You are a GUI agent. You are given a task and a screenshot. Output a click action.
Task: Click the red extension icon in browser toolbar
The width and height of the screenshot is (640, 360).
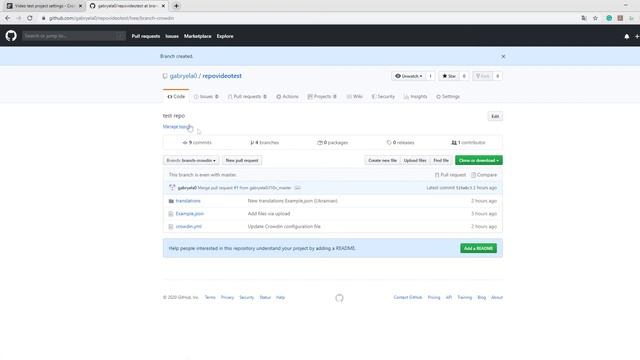pyautogui.click(x=620, y=18)
